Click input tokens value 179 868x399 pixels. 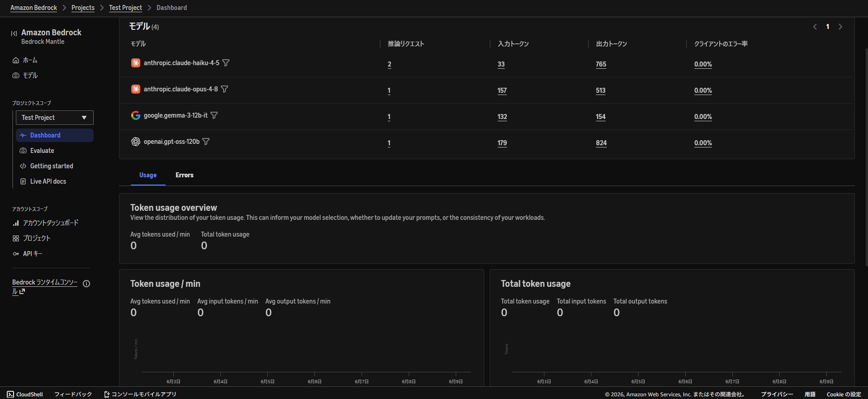click(502, 143)
